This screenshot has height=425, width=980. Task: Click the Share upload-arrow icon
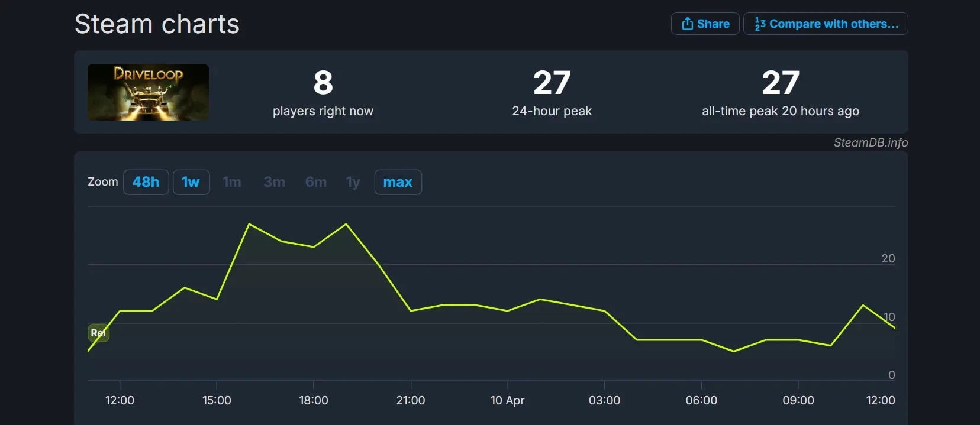[687, 24]
